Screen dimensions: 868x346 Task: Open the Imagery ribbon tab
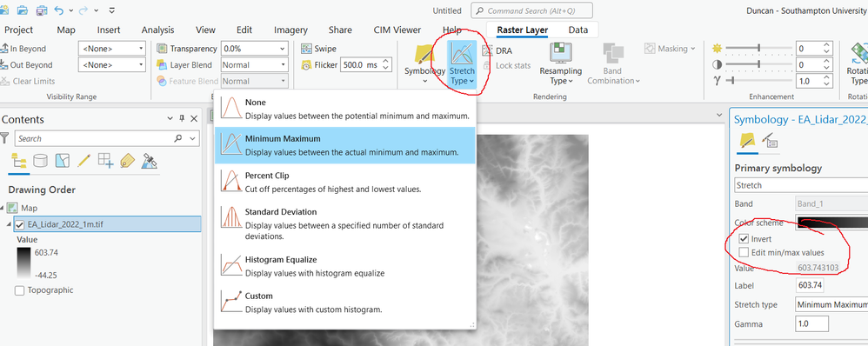point(290,30)
